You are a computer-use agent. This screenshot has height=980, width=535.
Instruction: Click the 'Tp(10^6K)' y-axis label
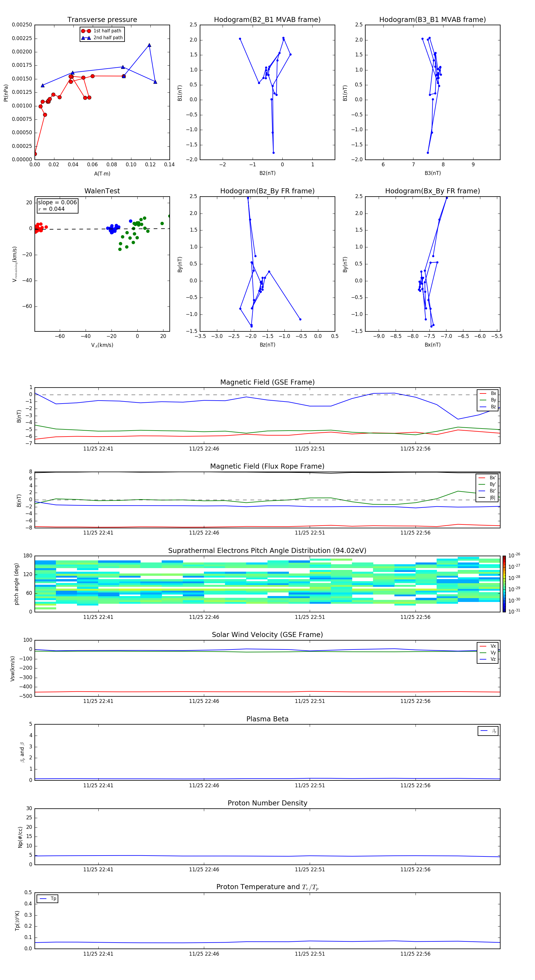point(17,921)
